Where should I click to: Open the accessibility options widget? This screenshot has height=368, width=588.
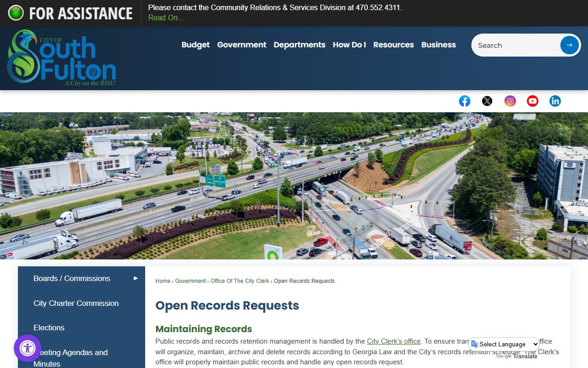point(28,348)
